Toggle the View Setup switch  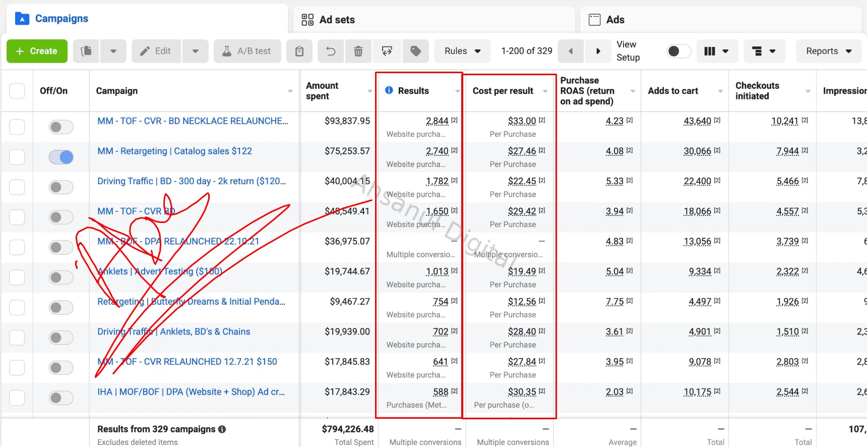click(678, 51)
